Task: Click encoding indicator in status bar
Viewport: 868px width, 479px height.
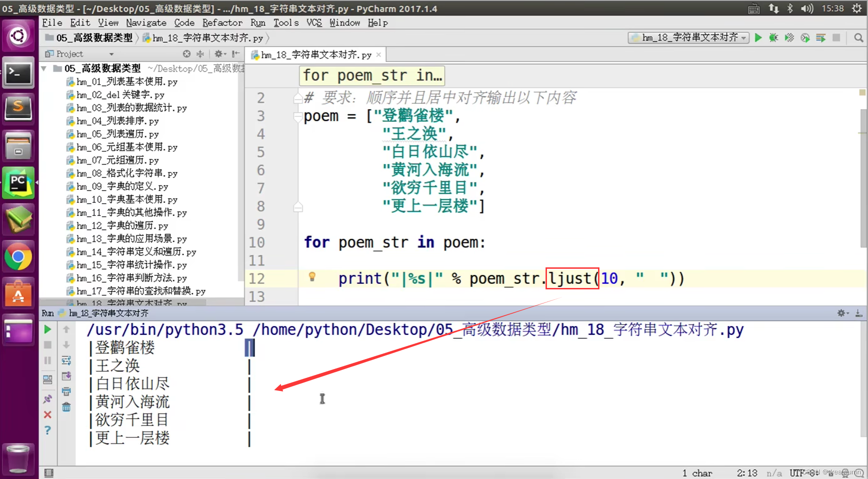Action: (x=804, y=473)
